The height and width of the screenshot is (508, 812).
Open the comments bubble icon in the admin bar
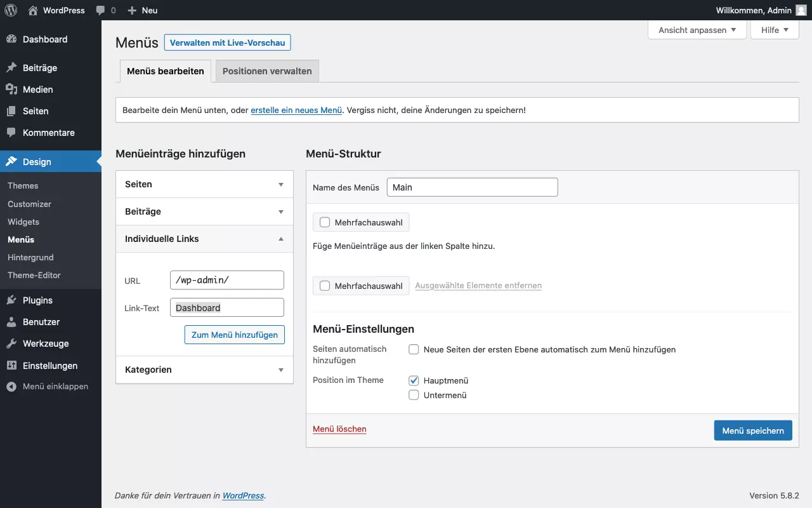click(x=100, y=10)
